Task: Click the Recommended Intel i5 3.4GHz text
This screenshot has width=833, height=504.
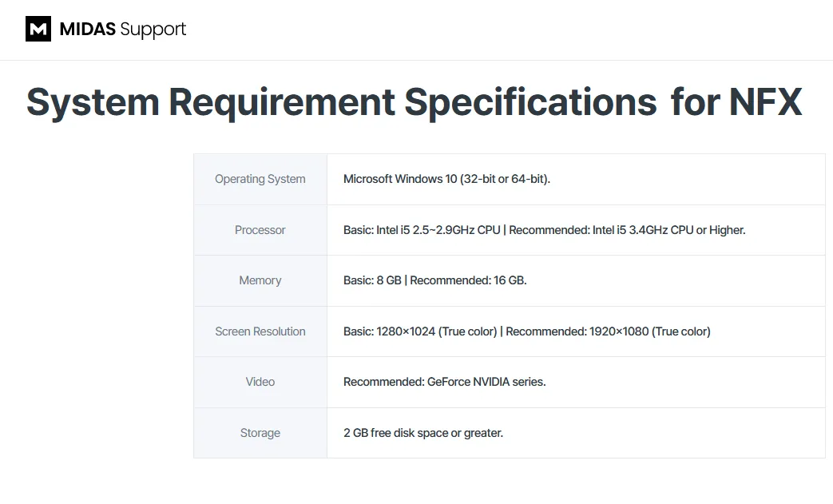Action: (627, 230)
